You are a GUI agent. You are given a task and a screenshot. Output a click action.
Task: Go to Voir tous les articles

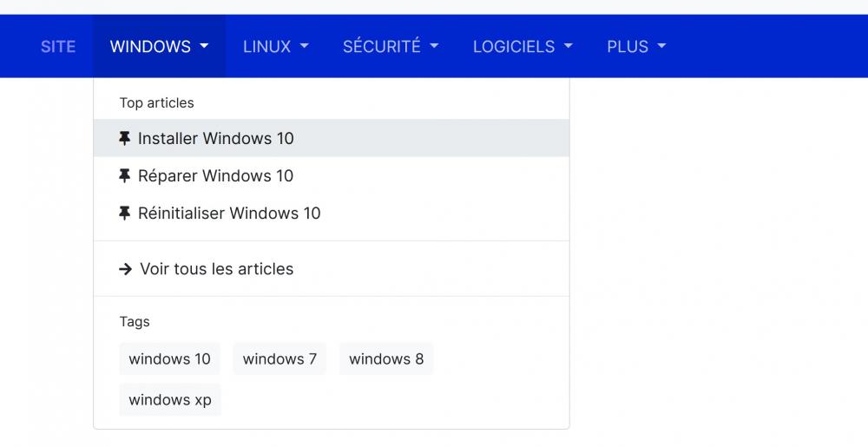(332, 269)
